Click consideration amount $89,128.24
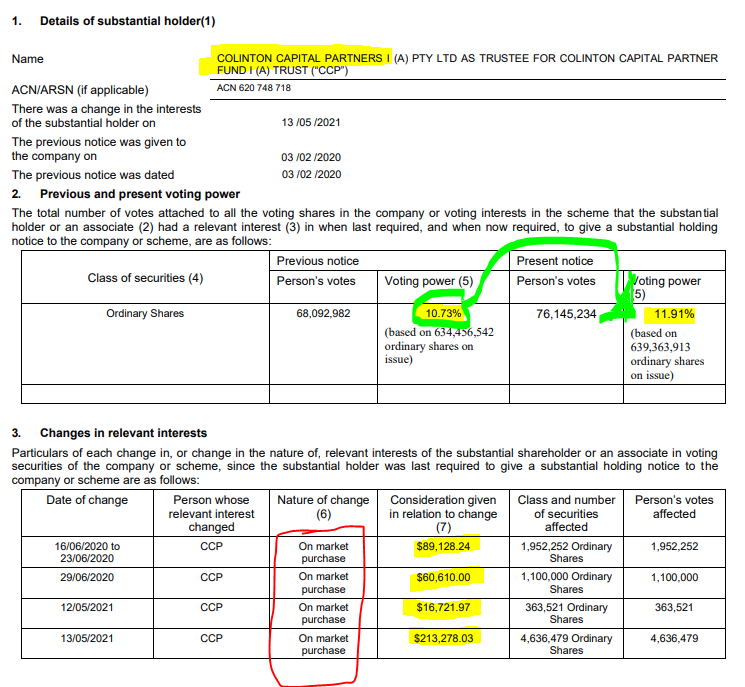The width and height of the screenshot is (745, 687). click(443, 546)
